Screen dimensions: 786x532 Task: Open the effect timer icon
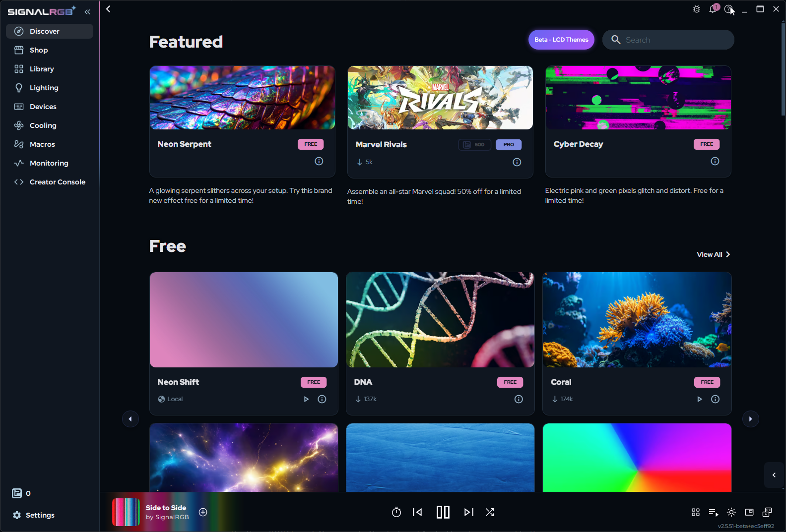point(396,512)
